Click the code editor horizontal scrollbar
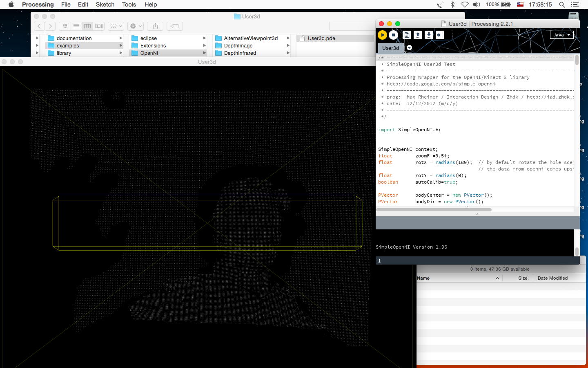The image size is (588, 368). pyautogui.click(x=434, y=210)
